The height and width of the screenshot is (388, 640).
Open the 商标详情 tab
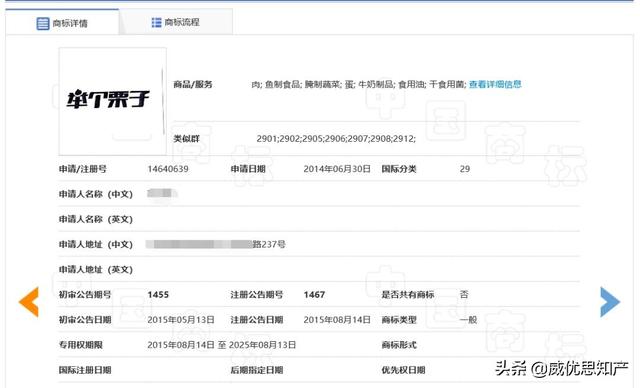(62, 22)
